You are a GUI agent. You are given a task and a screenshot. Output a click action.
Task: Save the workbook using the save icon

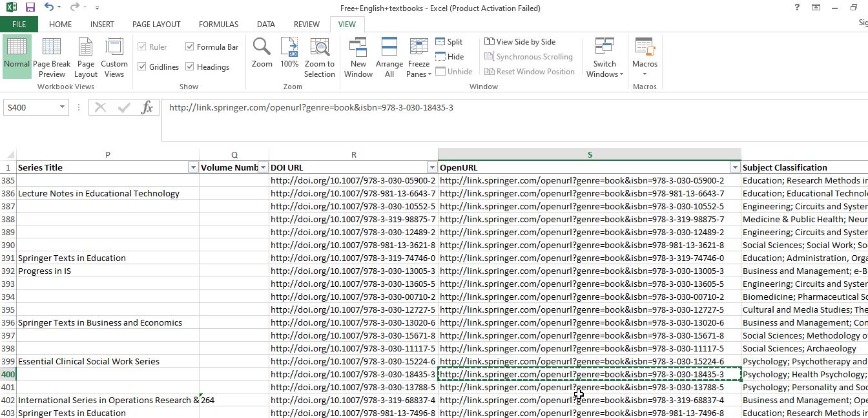(x=30, y=8)
